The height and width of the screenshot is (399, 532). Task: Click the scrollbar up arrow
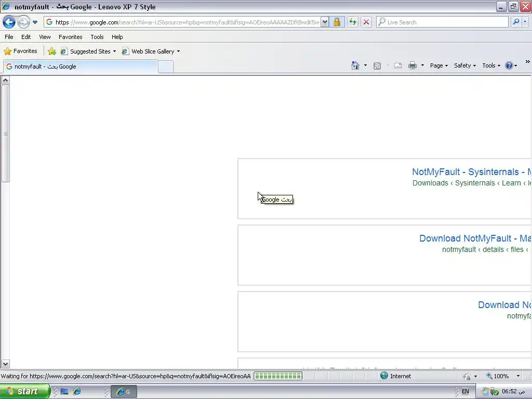(5, 81)
